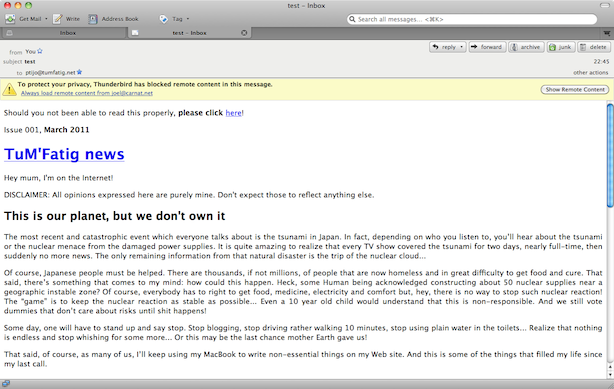614x389 pixels.
Task: Mark message as junk
Action: click(x=561, y=47)
